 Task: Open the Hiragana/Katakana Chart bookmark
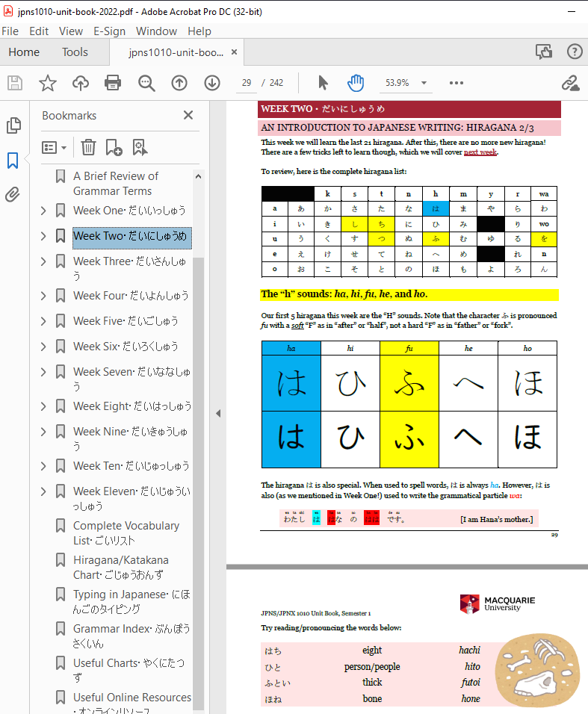[121, 568]
